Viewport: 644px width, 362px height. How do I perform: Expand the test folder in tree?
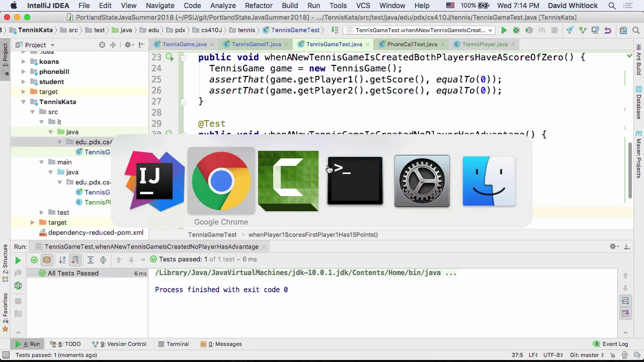41,212
